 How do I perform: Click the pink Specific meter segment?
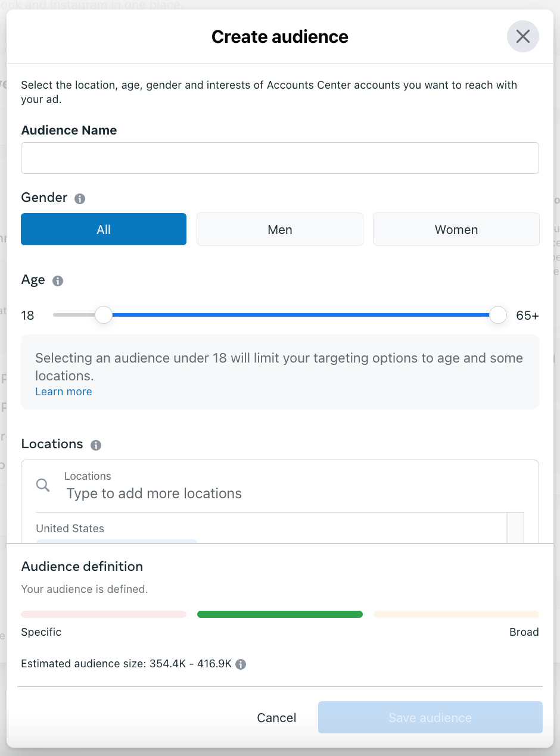pos(104,614)
